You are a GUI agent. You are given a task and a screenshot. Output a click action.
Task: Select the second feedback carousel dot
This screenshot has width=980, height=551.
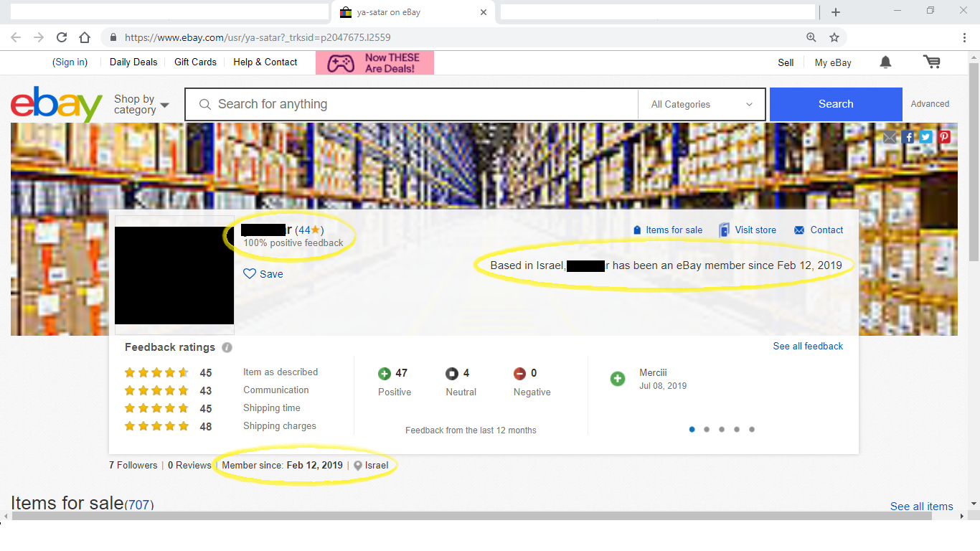707,430
